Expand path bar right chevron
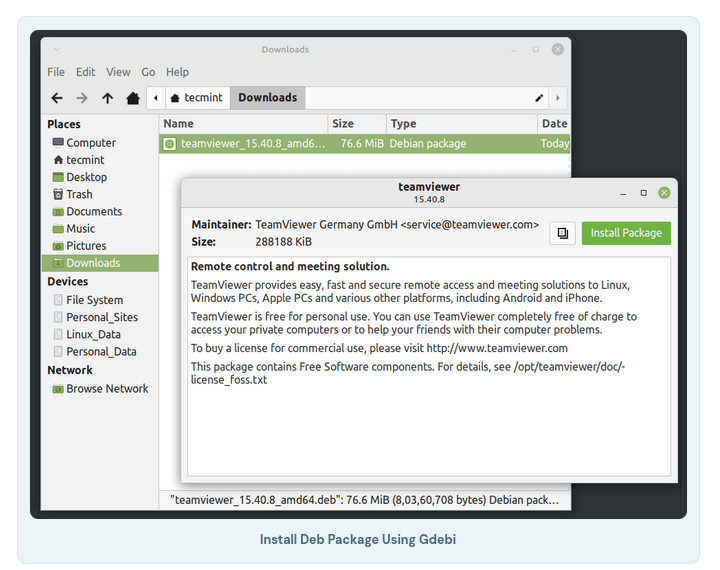 pos(557,98)
